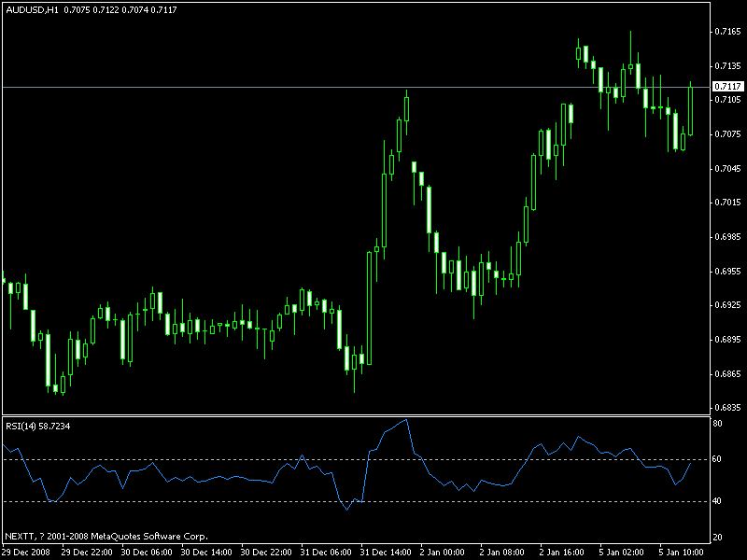Select the blue RSI line at its peak

click(405, 418)
